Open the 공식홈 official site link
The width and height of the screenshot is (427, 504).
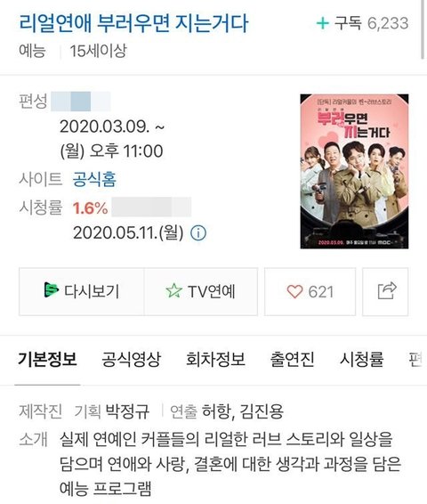pyautogui.click(x=94, y=179)
